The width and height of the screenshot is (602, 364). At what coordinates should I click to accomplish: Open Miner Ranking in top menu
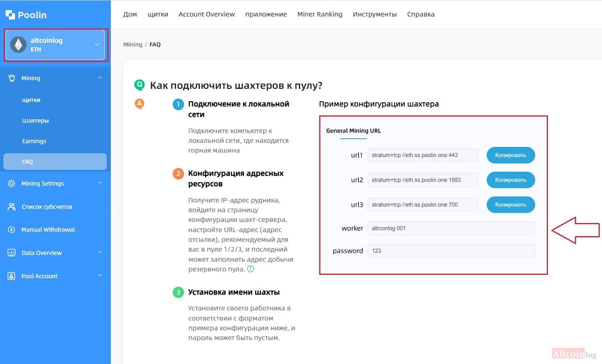pos(320,14)
